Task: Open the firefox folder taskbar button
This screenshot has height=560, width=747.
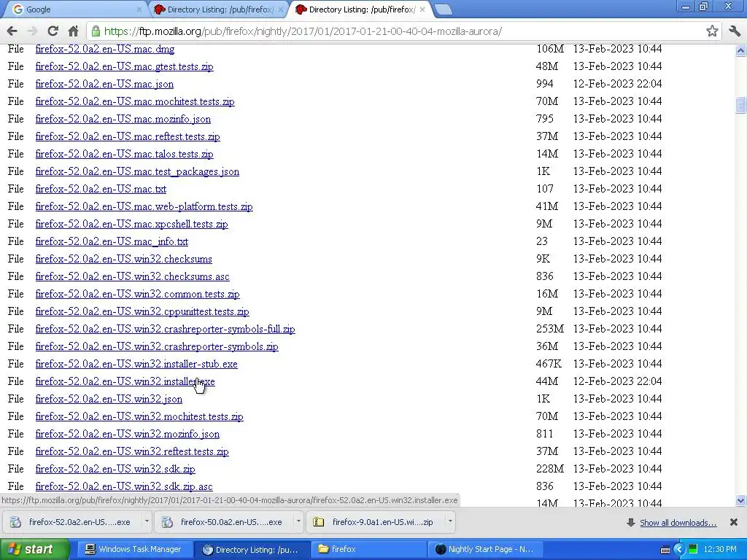Action: point(370,550)
